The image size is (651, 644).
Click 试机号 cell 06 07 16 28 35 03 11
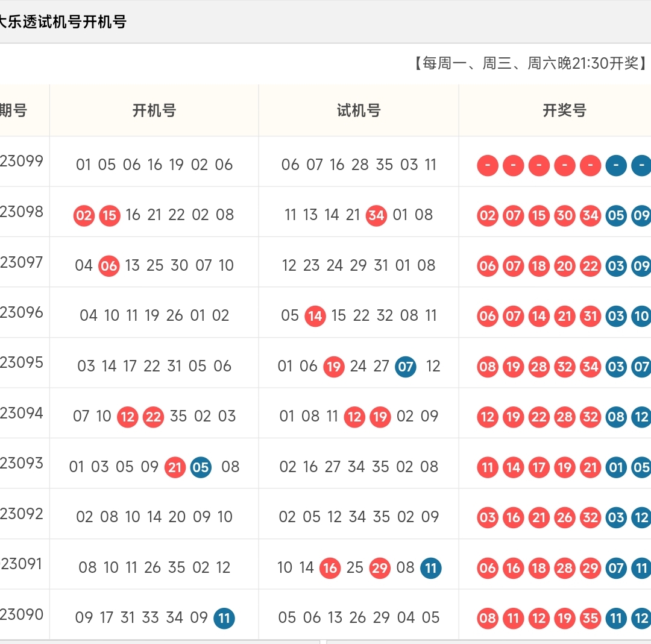pyautogui.click(x=359, y=165)
